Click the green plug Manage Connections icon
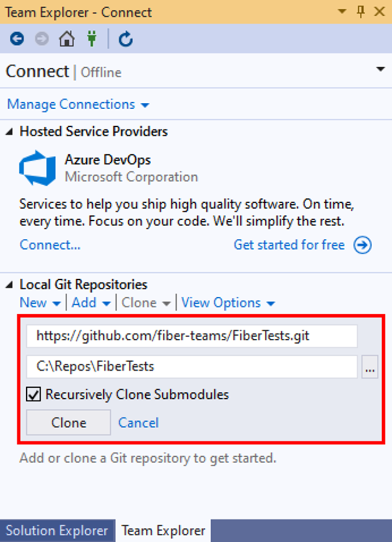Viewport: 392px width, 542px height. tap(92, 39)
